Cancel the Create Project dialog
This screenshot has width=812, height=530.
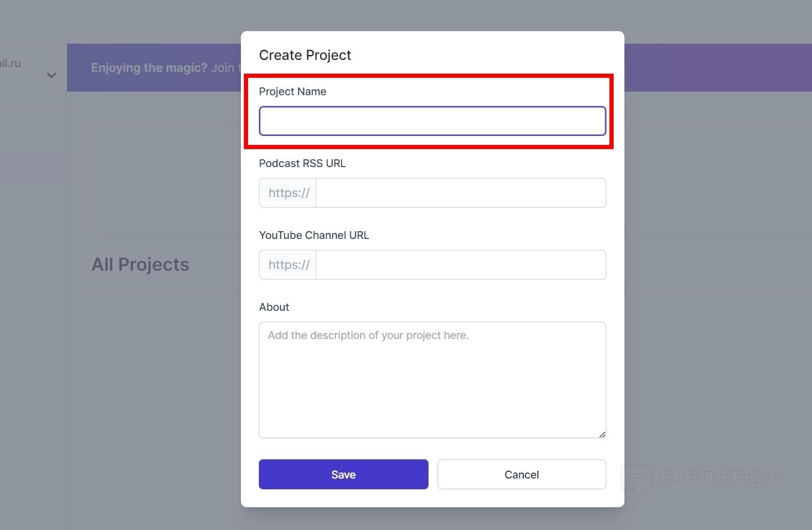(521, 474)
